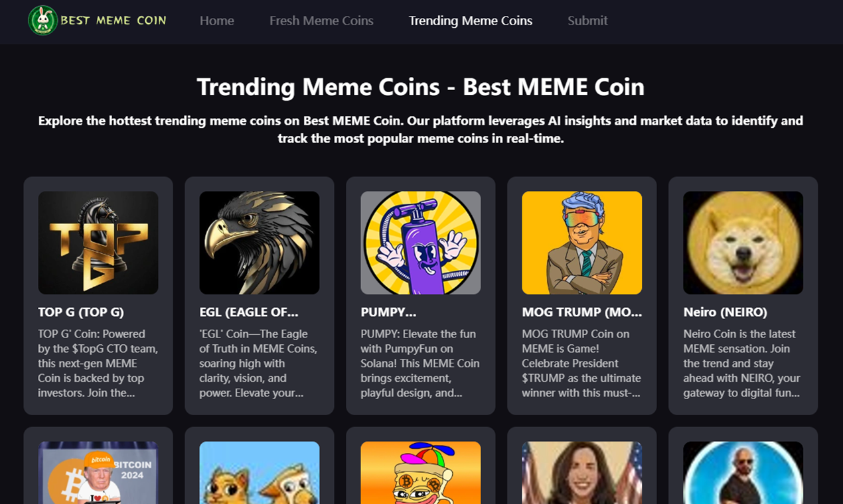Select the PUMPY purple pump mascot image
Viewport: 843px width, 504px height.
421,243
